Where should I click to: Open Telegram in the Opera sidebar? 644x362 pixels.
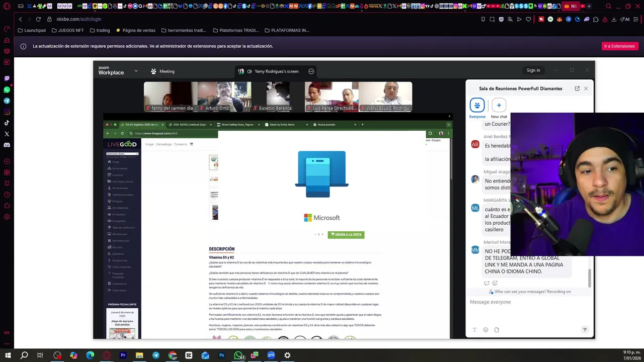(7, 101)
